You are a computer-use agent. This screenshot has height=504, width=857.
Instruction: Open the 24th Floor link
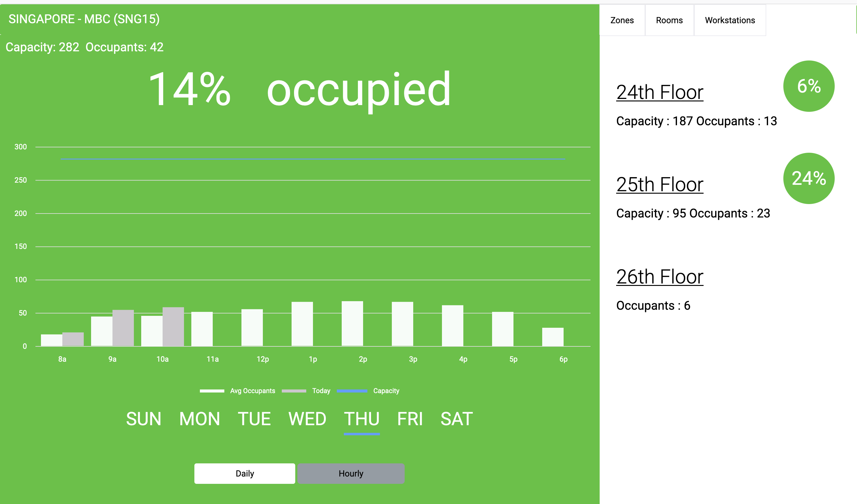(x=660, y=93)
